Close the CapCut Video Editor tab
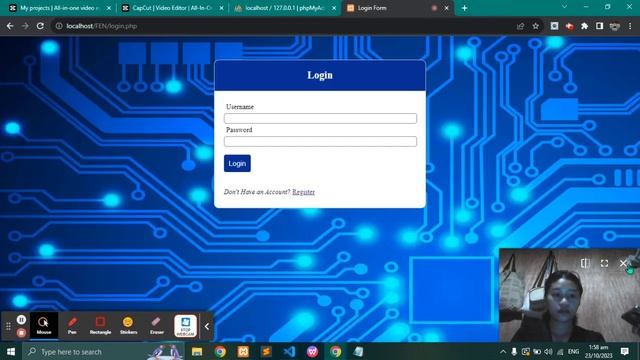This screenshot has width=640, height=360. point(221,8)
